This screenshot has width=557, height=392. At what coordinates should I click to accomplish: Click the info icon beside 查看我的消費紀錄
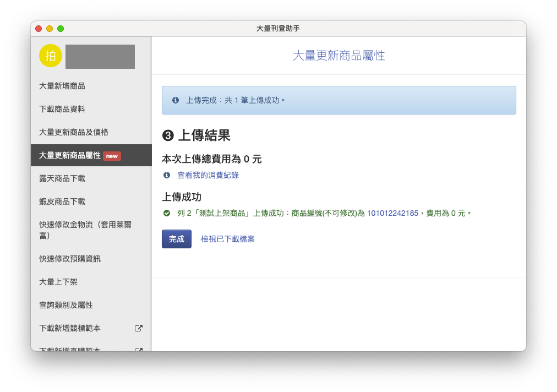click(x=167, y=175)
